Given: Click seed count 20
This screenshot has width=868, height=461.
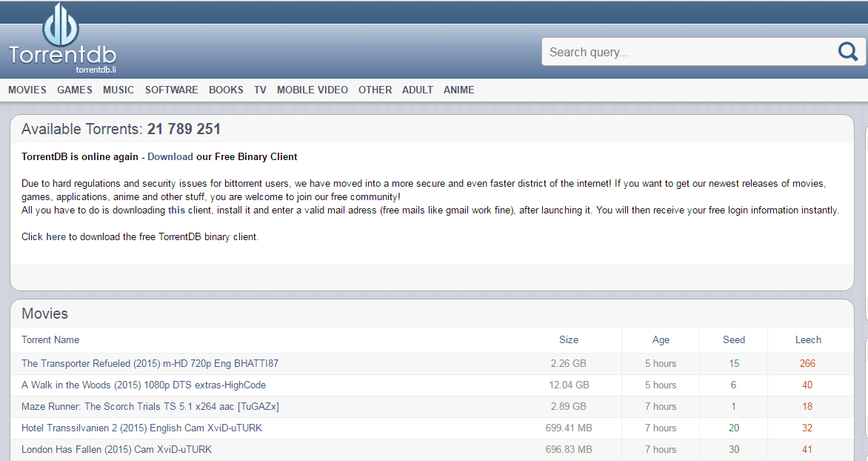Looking at the screenshot, I should click(x=734, y=428).
